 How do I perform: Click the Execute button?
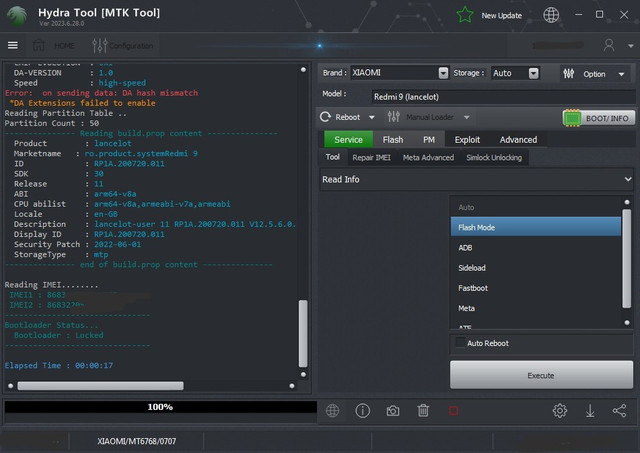541,375
